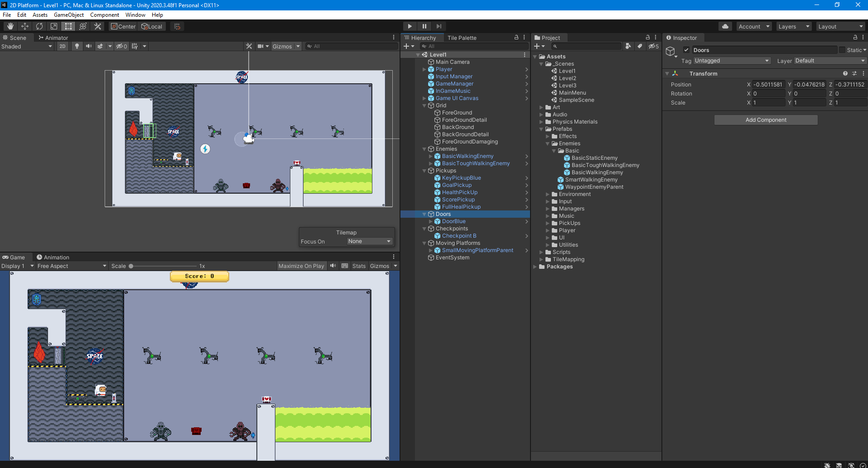868x468 pixels.
Task: Click the Project Search by Type icon
Action: (x=628, y=46)
